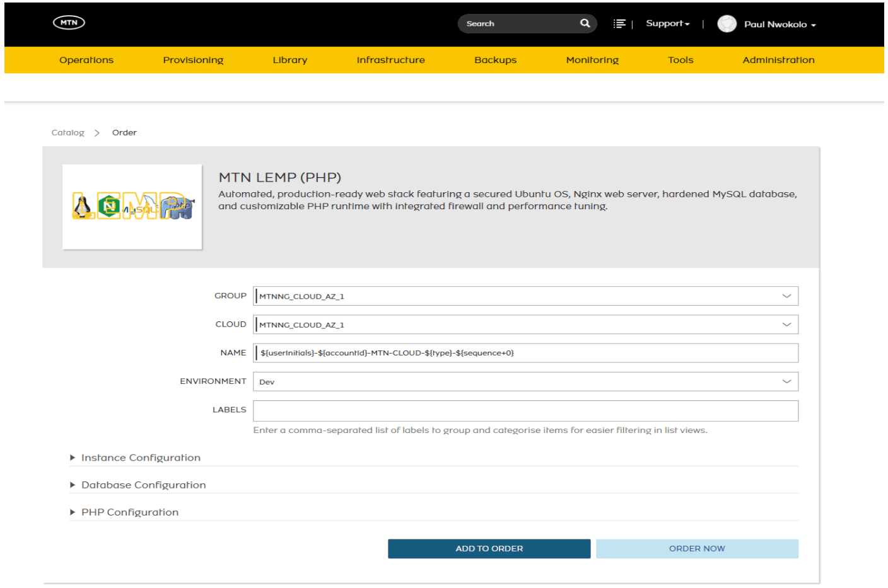This screenshot has width=888, height=588.
Task: Open the Library menu
Action: 289,60
